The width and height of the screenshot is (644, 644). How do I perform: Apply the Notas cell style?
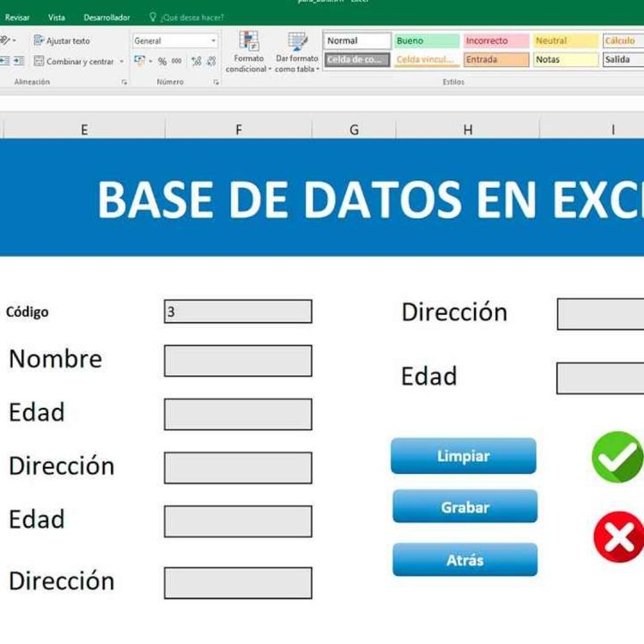[x=566, y=59]
